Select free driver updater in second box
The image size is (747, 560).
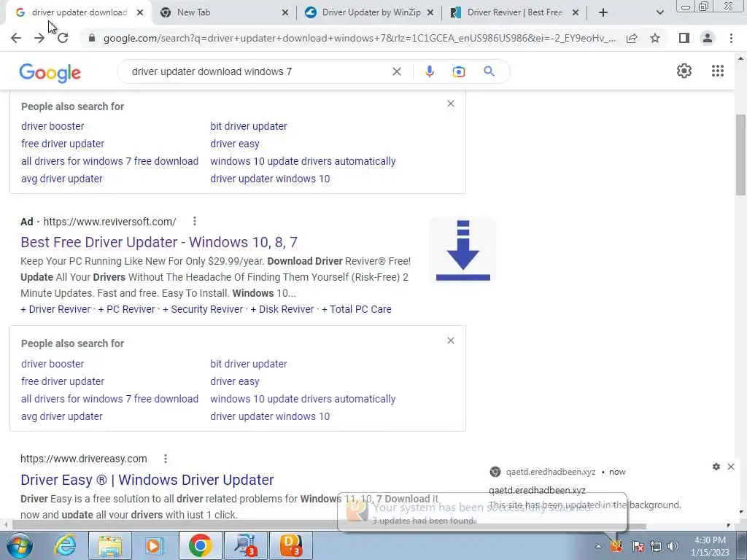tap(63, 381)
